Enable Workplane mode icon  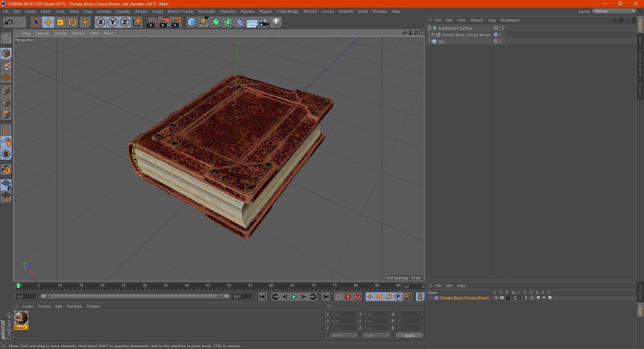point(6,78)
